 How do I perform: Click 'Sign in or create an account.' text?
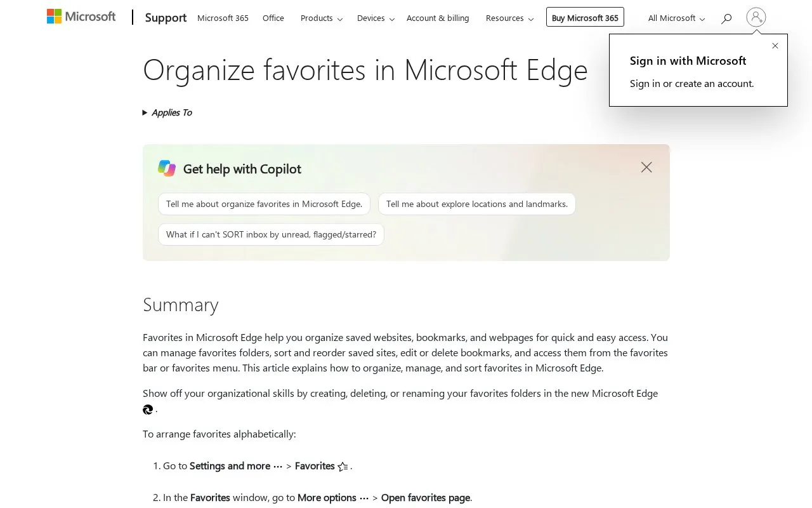(x=692, y=83)
